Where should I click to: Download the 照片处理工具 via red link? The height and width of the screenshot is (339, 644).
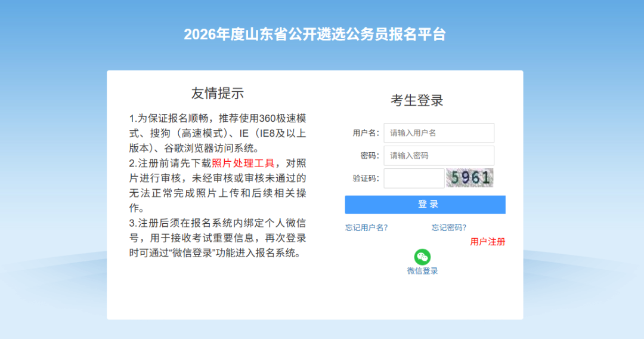[x=243, y=163]
